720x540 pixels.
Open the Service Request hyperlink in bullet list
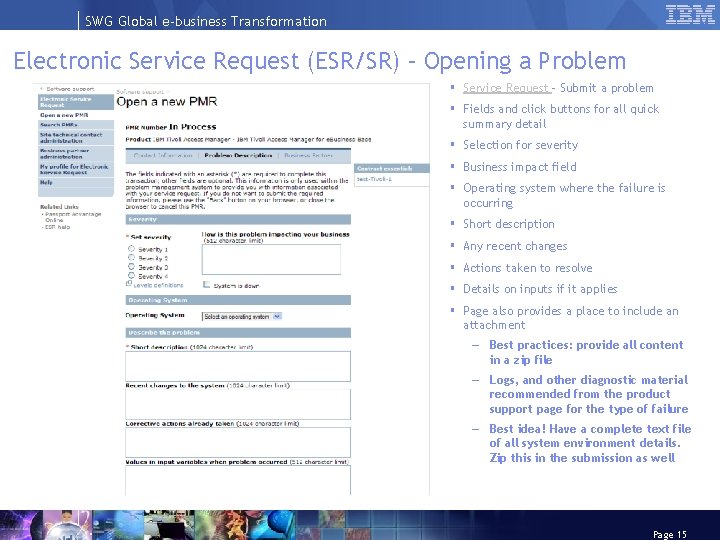coord(506,88)
